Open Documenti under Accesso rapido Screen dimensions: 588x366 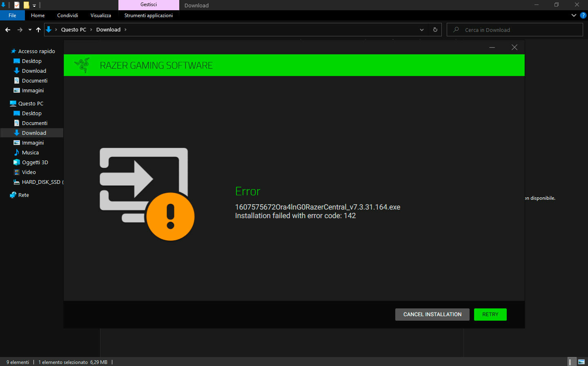pyautogui.click(x=35, y=80)
